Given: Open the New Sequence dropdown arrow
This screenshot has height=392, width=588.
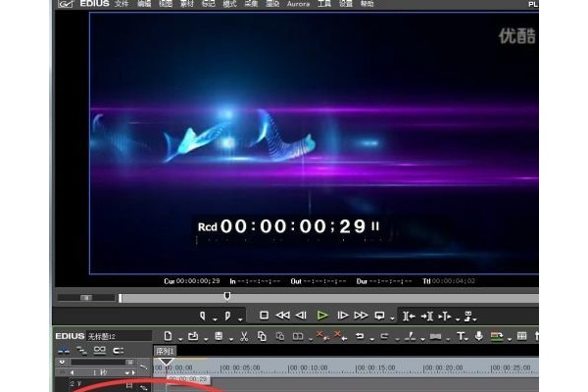Looking at the screenshot, I should click(x=180, y=339).
